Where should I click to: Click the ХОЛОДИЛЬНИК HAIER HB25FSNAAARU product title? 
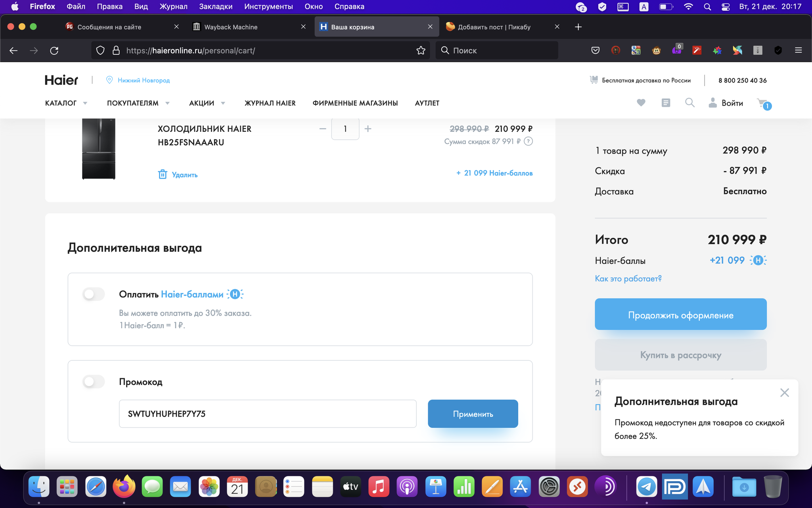pos(204,135)
